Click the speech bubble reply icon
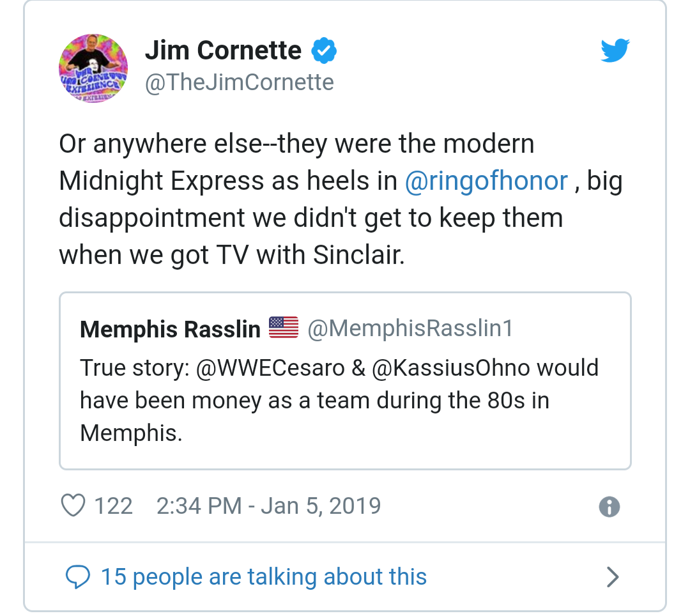690x616 pixels. (78, 577)
